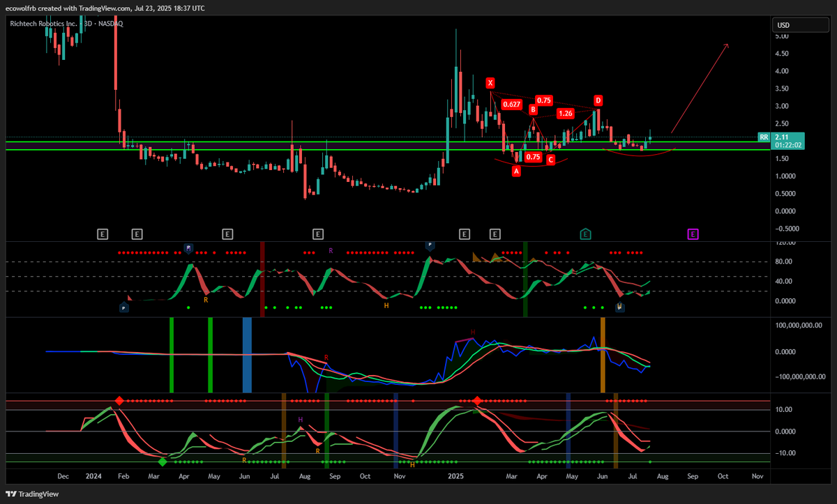This screenshot has width=837, height=504.
Task: Click the Feb label on the time axis
Action: 123,477
